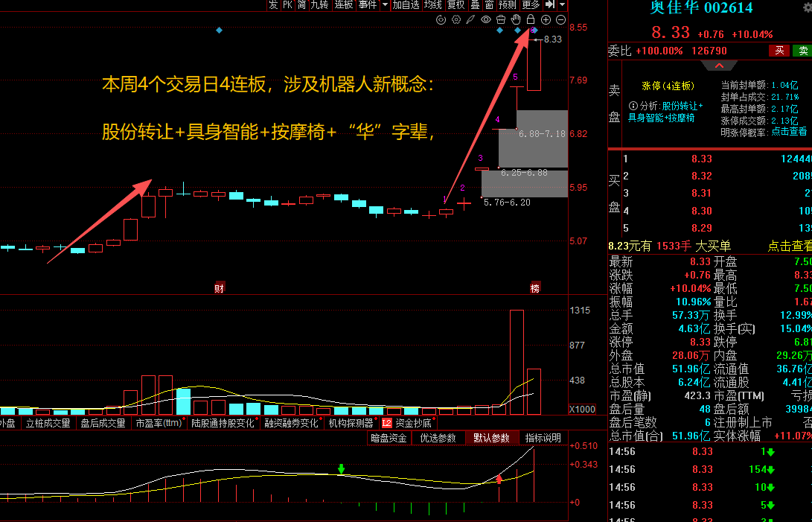Open the dropdown arrow after 事件
The width and height of the screenshot is (812, 522).
click(385, 4)
